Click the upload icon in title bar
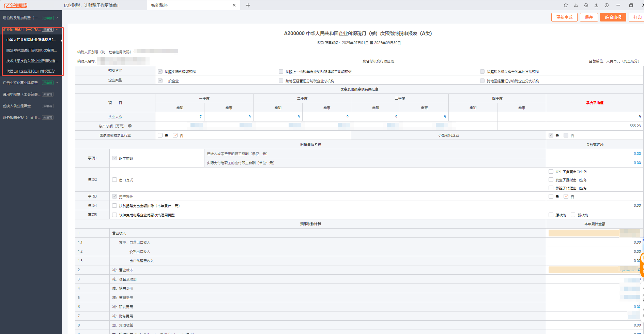Viewport: 644px width, 334px height. (596, 5)
